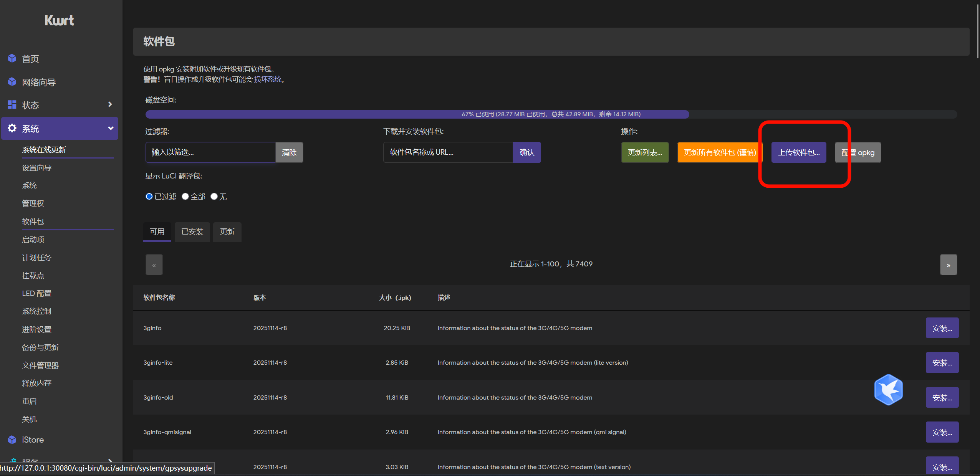Focus the 软件包名称或 URL input field
Viewport: 980px width, 476px height.
coord(448,152)
